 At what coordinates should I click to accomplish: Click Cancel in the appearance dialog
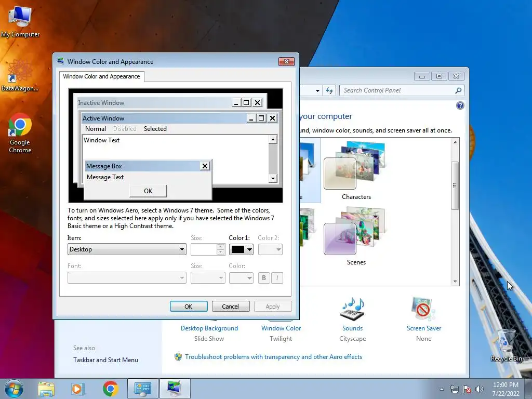tap(231, 307)
